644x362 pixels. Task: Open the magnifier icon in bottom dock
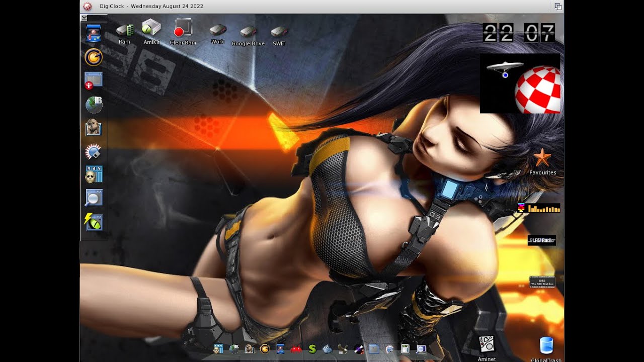pos(421,349)
